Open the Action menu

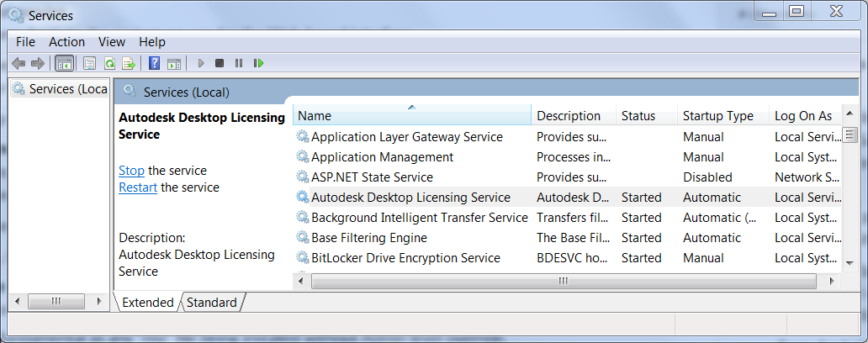click(66, 41)
